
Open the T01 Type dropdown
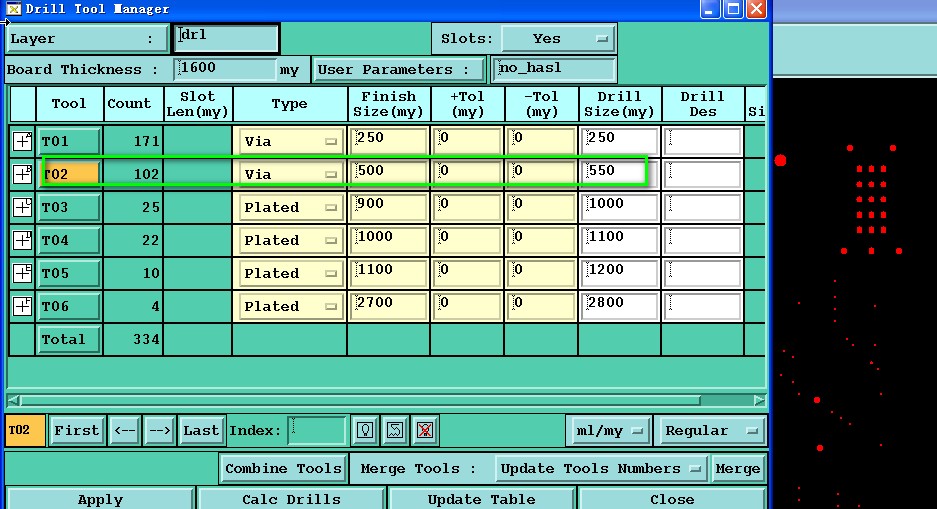[x=289, y=142]
